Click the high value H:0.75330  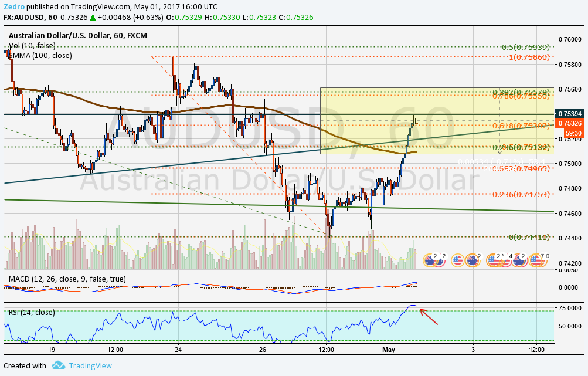tap(222, 17)
